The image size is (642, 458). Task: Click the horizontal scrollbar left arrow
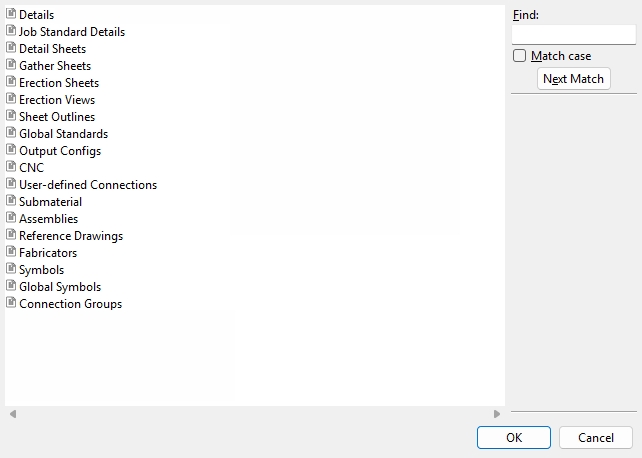(x=13, y=414)
